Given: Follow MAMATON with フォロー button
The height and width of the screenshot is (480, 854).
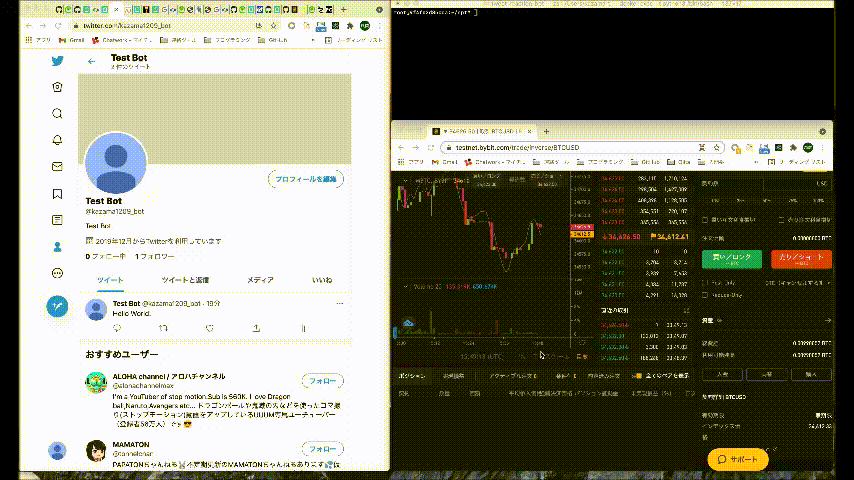Looking at the screenshot, I should (322, 449).
